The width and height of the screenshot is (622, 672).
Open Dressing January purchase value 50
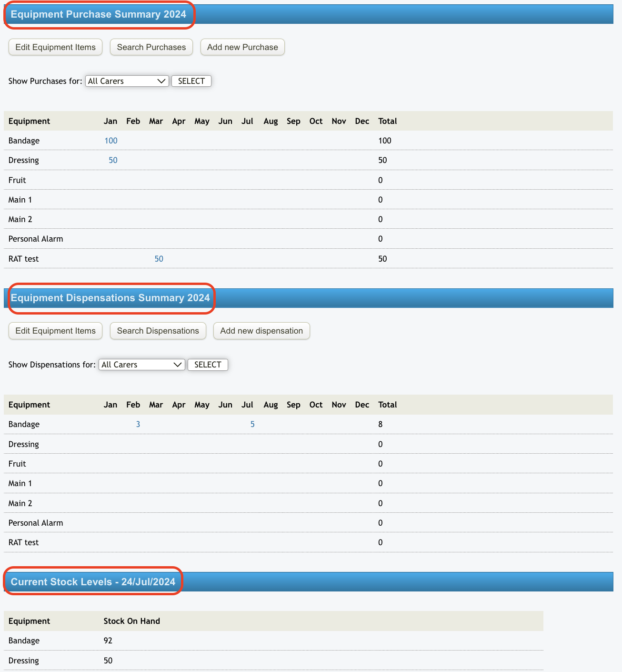(x=113, y=160)
